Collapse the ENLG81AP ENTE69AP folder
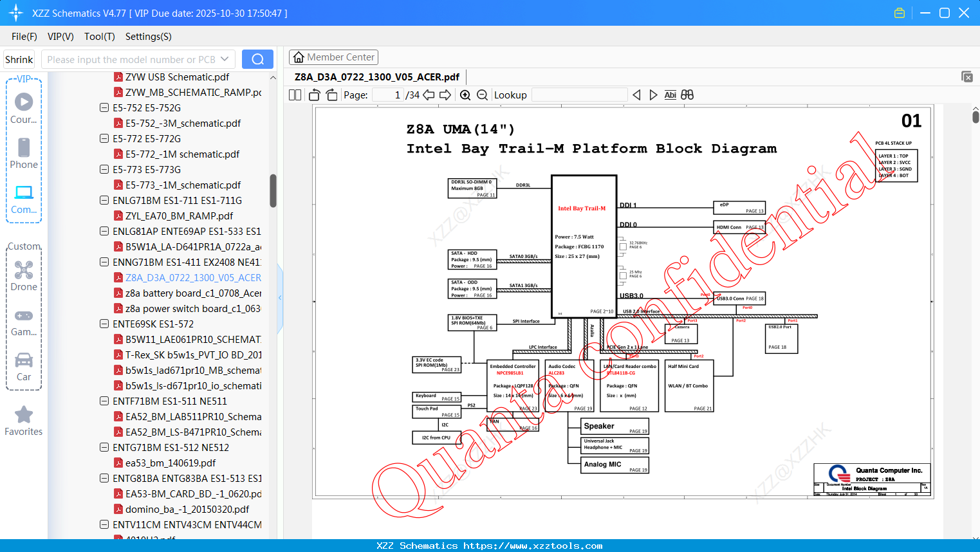 (x=104, y=232)
